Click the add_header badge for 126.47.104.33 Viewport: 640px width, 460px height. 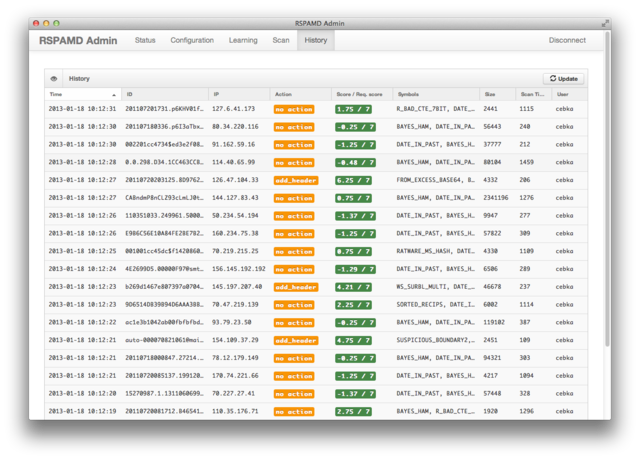[x=296, y=180]
